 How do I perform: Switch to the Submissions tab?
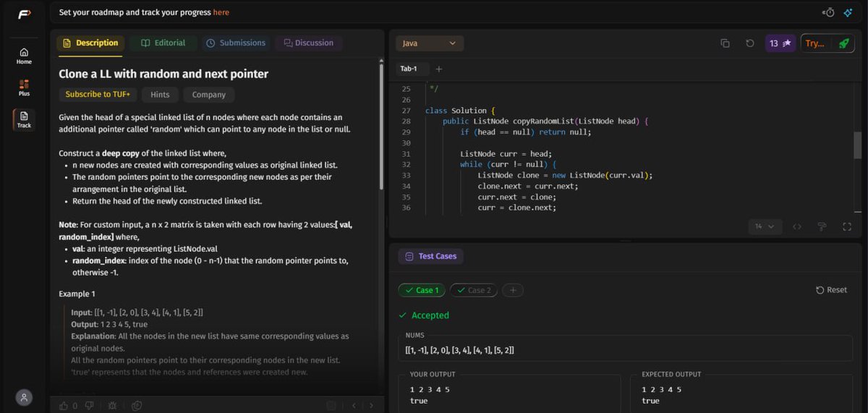point(236,43)
